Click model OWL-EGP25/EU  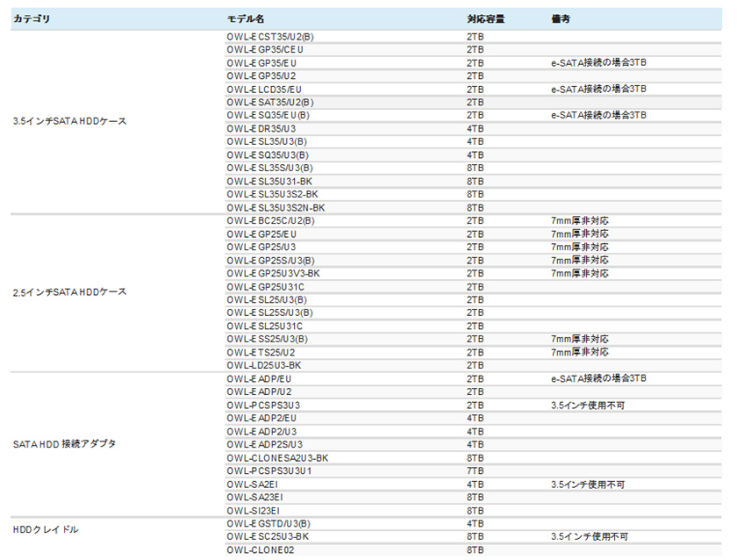[x=261, y=234]
